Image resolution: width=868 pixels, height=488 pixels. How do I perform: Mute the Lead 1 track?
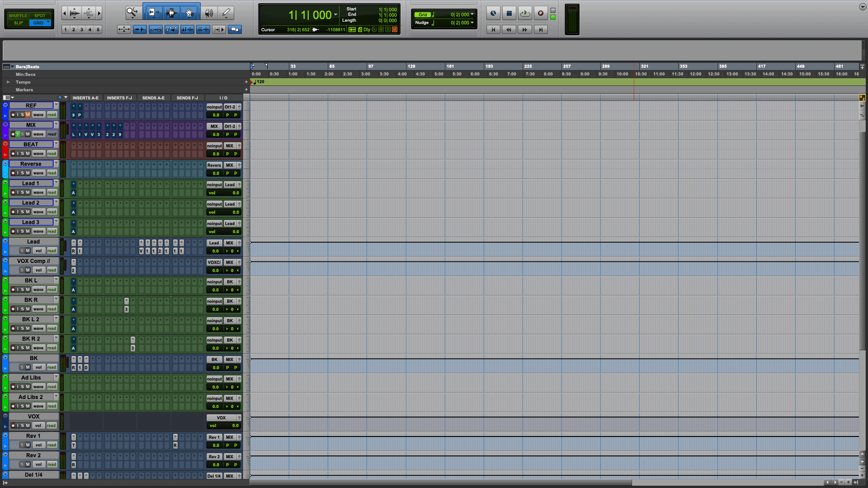pyautogui.click(x=28, y=192)
